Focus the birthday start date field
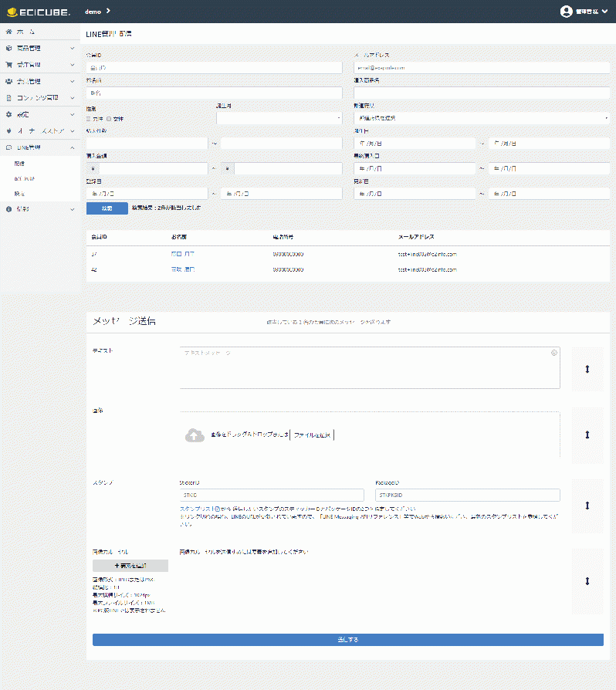This screenshot has width=616, height=690. [415, 144]
